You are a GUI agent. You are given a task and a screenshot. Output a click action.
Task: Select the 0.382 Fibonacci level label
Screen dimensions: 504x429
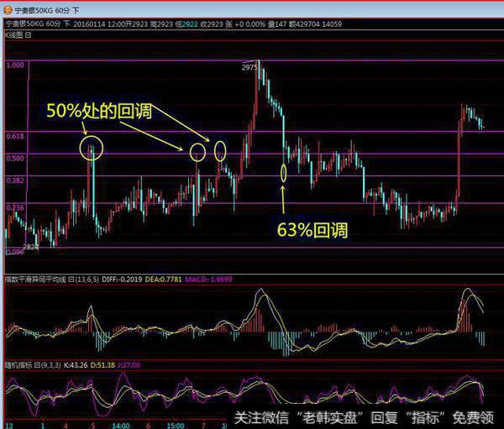(x=14, y=180)
